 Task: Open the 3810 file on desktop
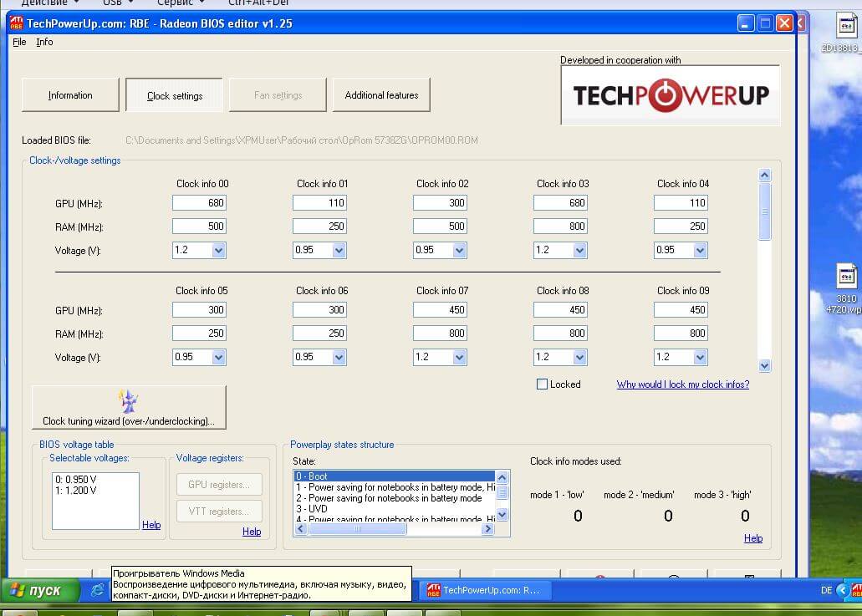(846, 277)
